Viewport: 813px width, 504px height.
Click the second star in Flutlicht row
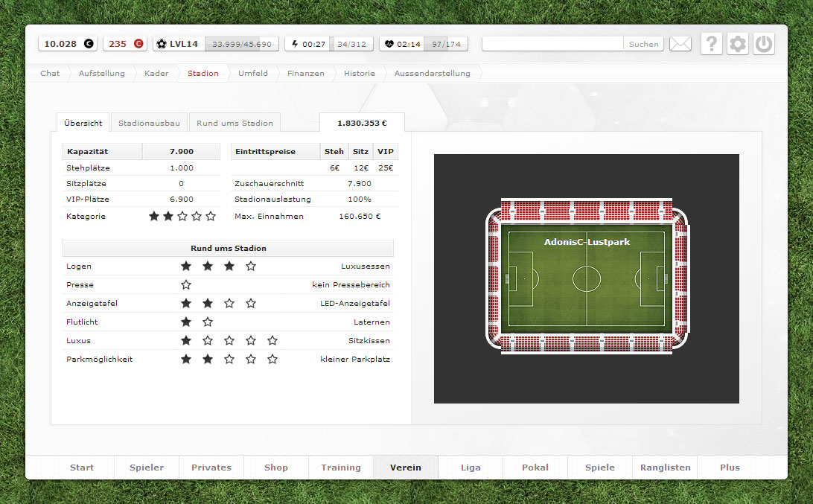208,322
